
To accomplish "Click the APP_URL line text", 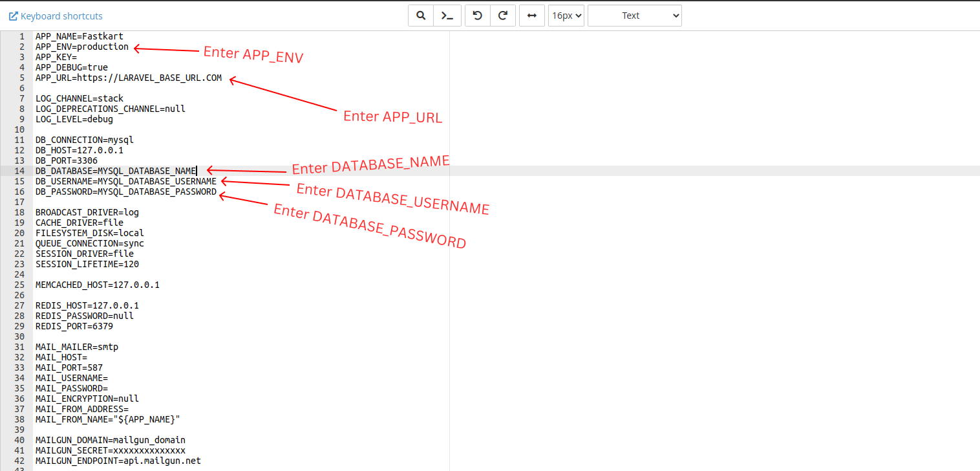I will 128,78.
